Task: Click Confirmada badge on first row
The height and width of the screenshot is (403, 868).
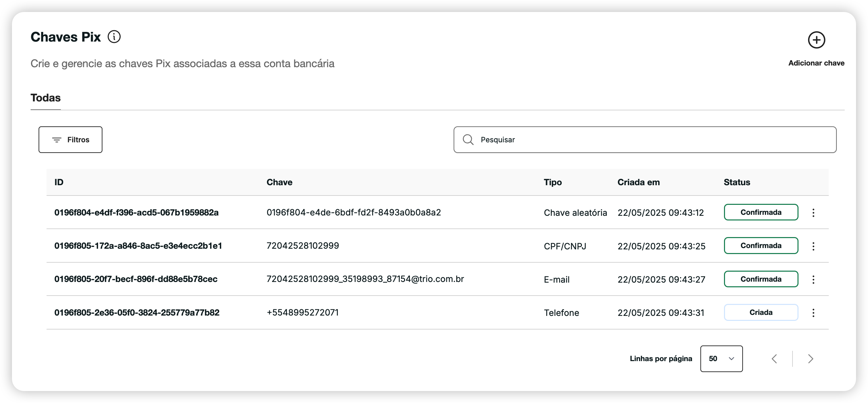Action: point(761,212)
